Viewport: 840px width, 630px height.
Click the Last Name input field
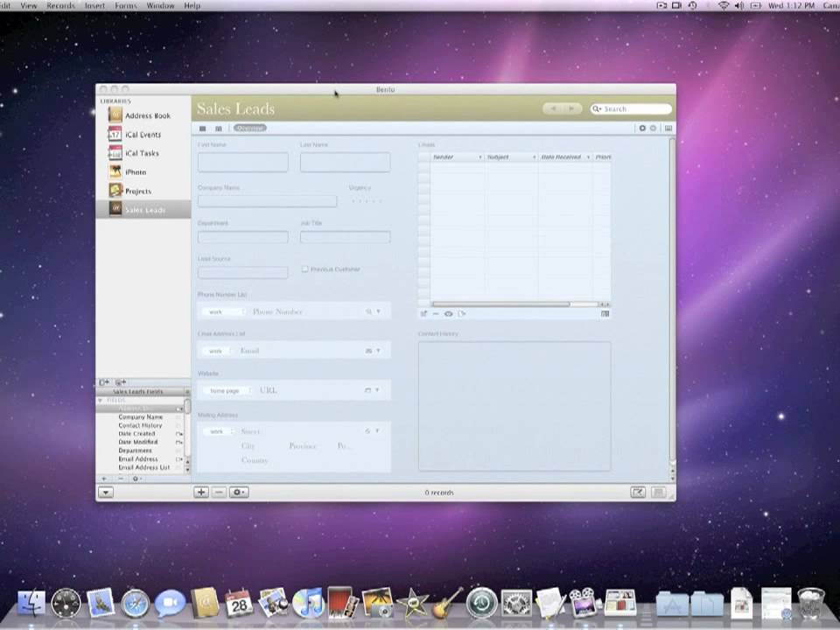click(345, 162)
